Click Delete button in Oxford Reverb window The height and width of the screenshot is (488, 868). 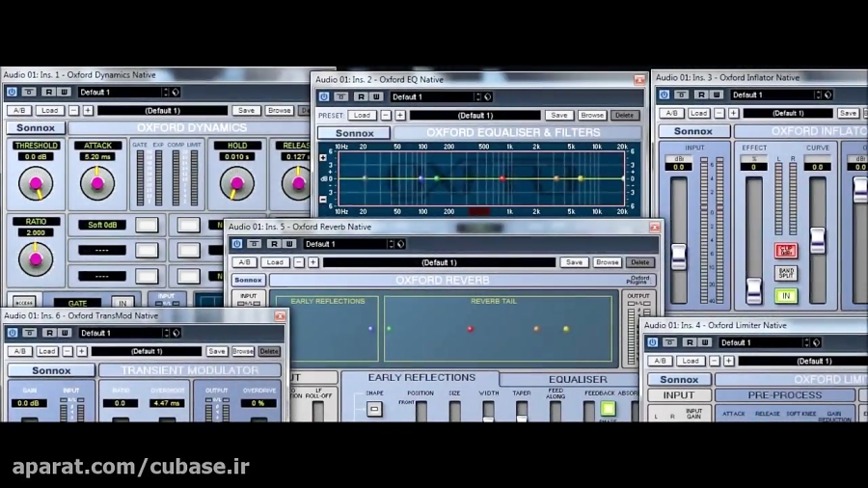coord(640,262)
